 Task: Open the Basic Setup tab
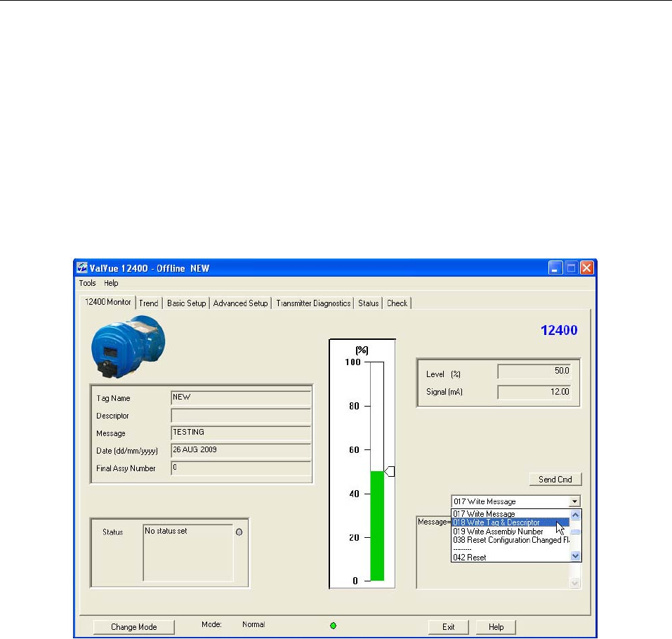coord(186,303)
